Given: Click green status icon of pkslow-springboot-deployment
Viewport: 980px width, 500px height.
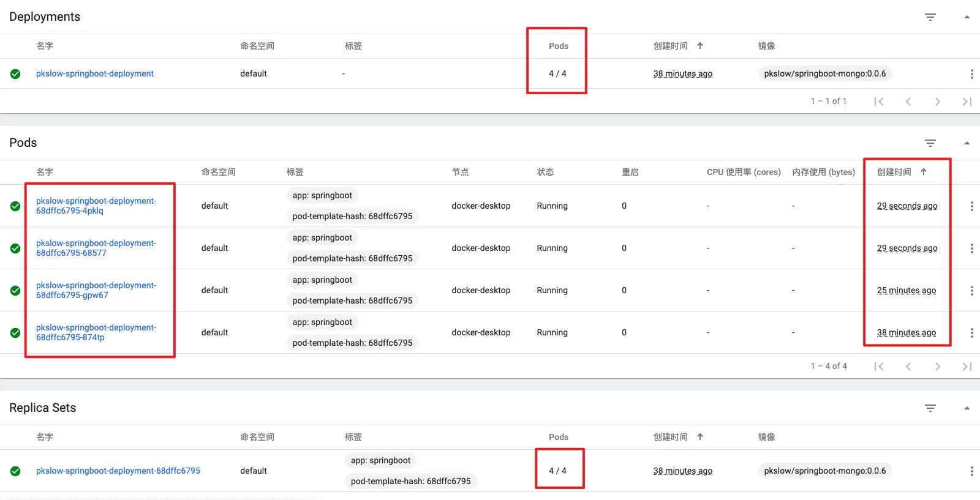Looking at the screenshot, I should (15, 74).
